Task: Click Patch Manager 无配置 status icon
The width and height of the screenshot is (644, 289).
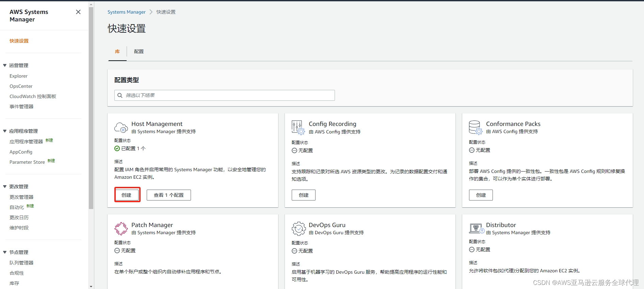Action: pyautogui.click(x=117, y=251)
